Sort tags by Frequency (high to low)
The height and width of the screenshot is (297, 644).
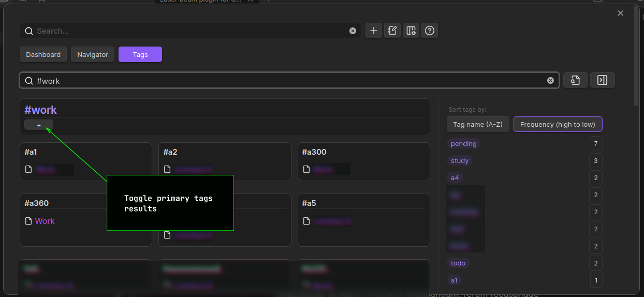558,124
